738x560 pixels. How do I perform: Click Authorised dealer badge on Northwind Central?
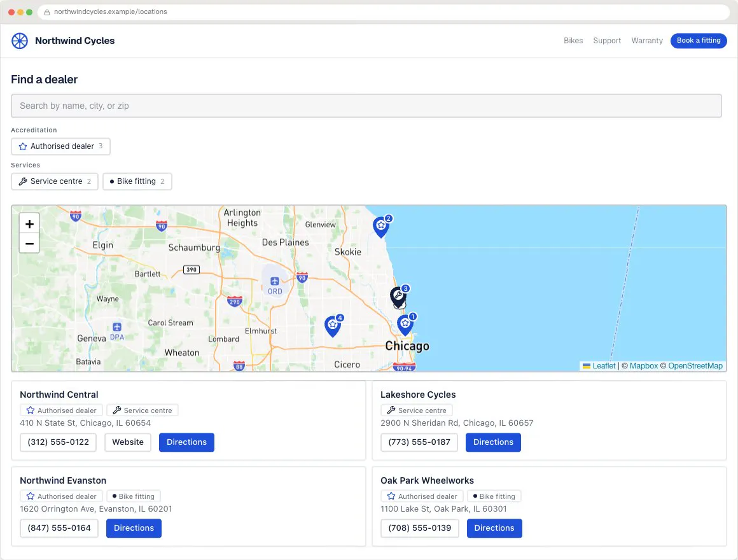pyautogui.click(x=61, y=410)
